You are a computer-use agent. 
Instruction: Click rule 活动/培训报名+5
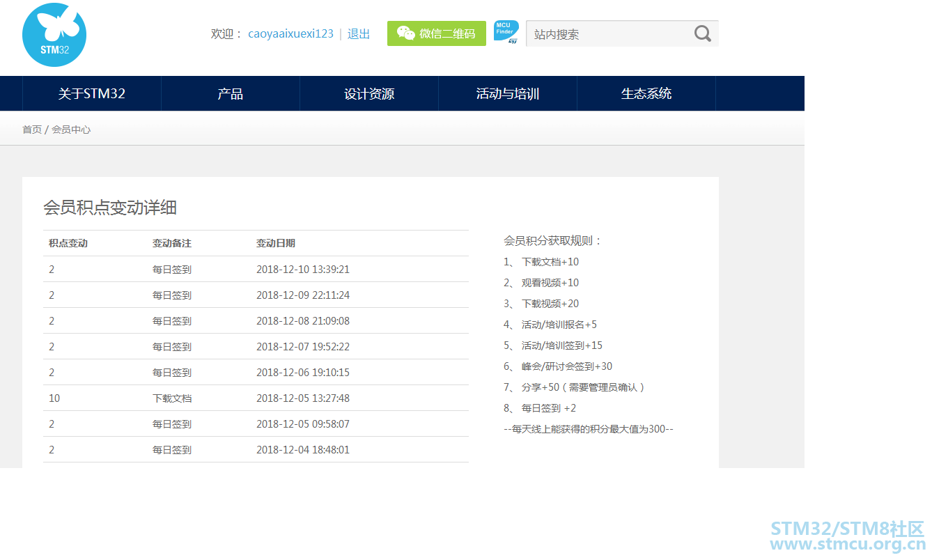[x=559, y=325]
